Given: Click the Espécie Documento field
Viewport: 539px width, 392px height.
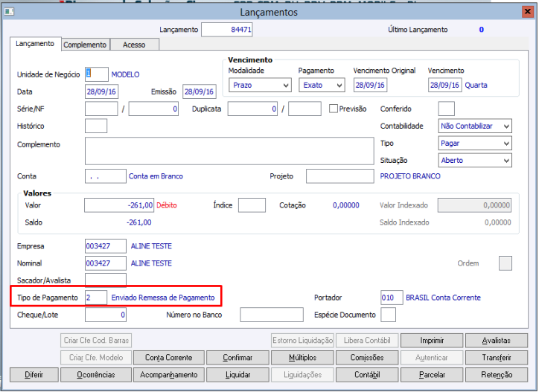Looking at the screenshot, I should [x=388, y=315].
